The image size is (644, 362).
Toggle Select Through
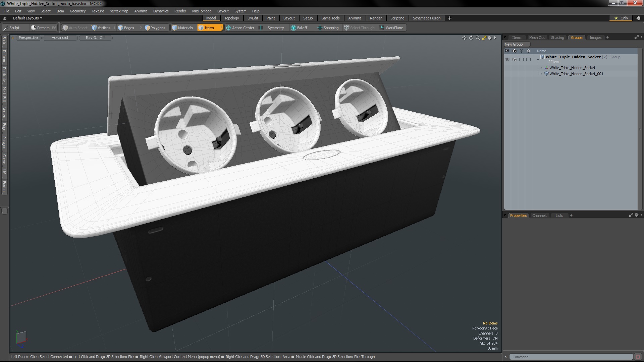click(x=359, y=28)
